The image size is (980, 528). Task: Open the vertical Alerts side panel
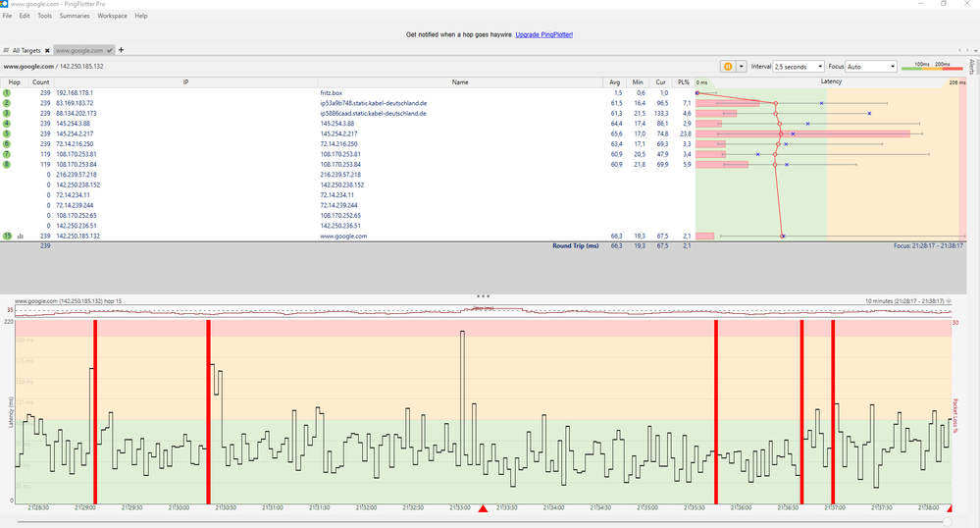(972, 67)
